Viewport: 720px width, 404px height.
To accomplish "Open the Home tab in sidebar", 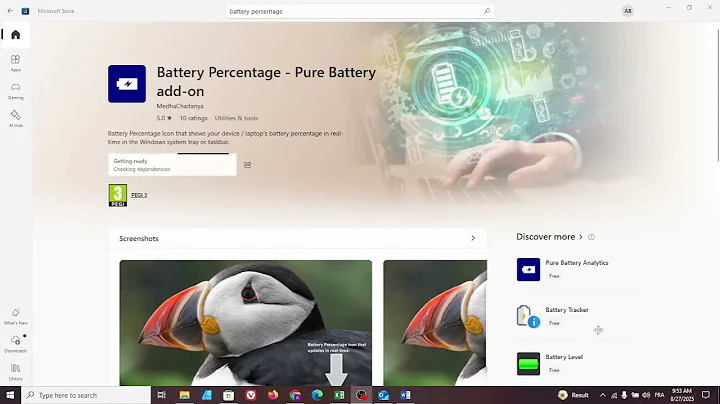I will click(16, 35).
